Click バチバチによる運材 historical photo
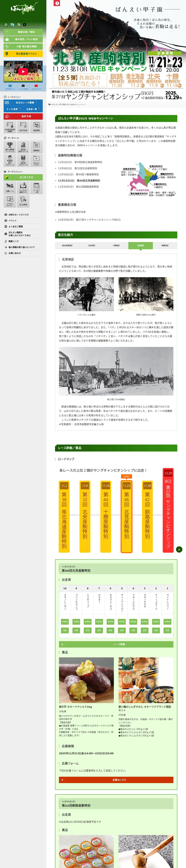The width and height of the screenshot is (186, 868). (86, 294)
